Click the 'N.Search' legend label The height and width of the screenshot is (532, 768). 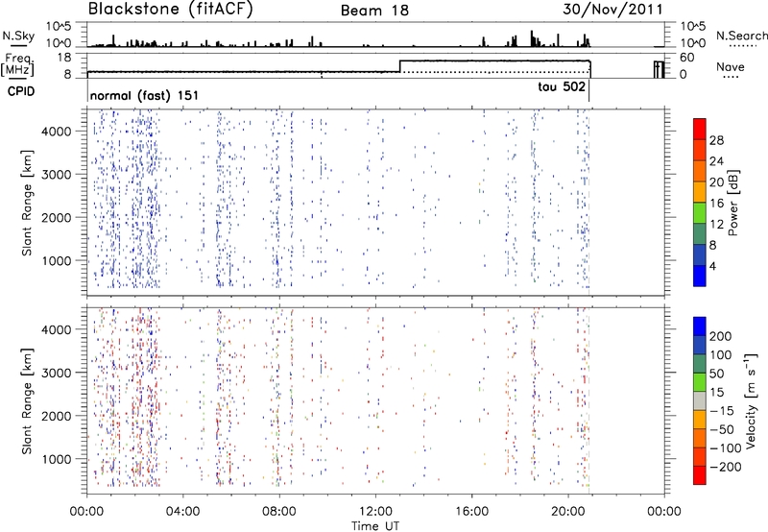[x=741, y=36]
